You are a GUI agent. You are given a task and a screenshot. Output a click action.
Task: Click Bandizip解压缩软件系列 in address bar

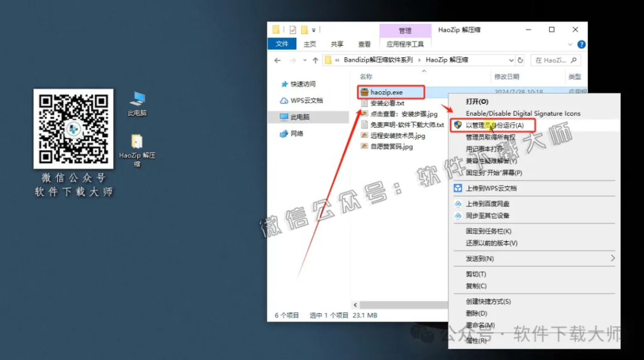(x=378, y=60)
